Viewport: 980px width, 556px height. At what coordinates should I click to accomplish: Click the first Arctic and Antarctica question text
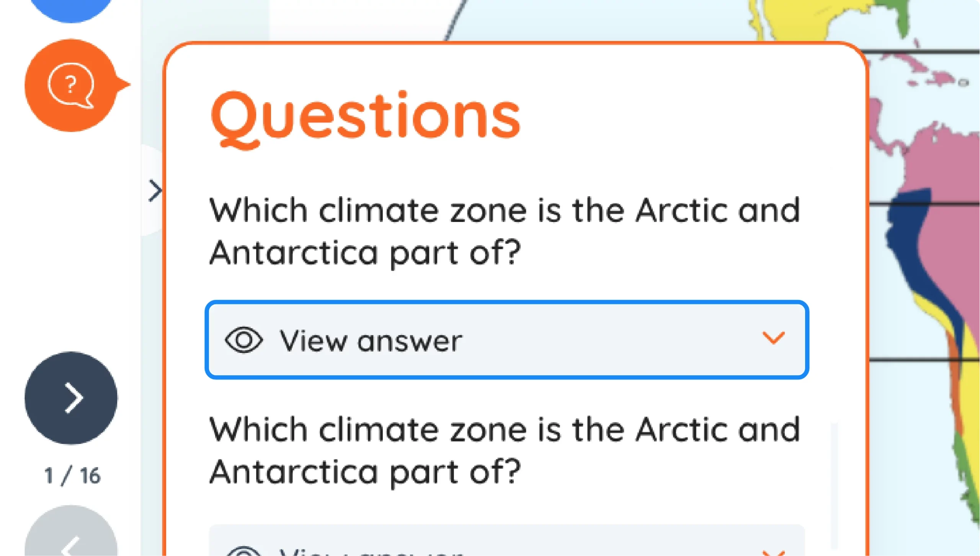click(505, 231)
